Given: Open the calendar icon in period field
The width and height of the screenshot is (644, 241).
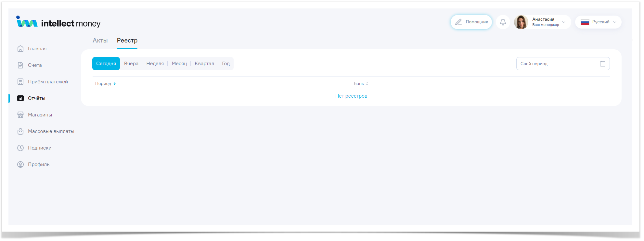Looking at the screenshot, I should [x=602, y=64].
